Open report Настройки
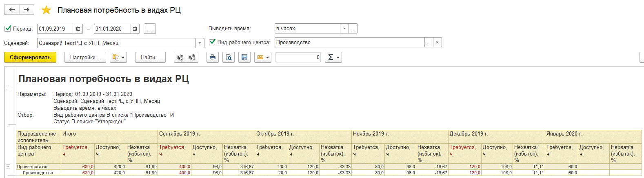 point(85,58)
